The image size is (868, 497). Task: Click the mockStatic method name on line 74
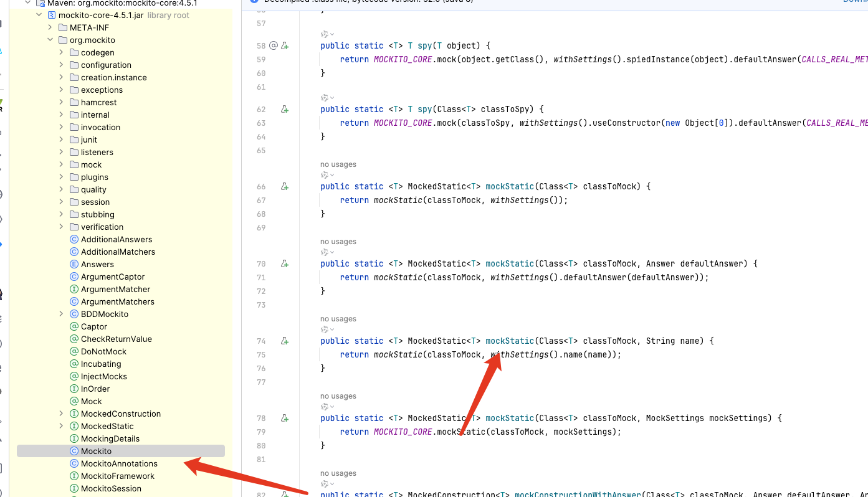click(x=510, y=341)
